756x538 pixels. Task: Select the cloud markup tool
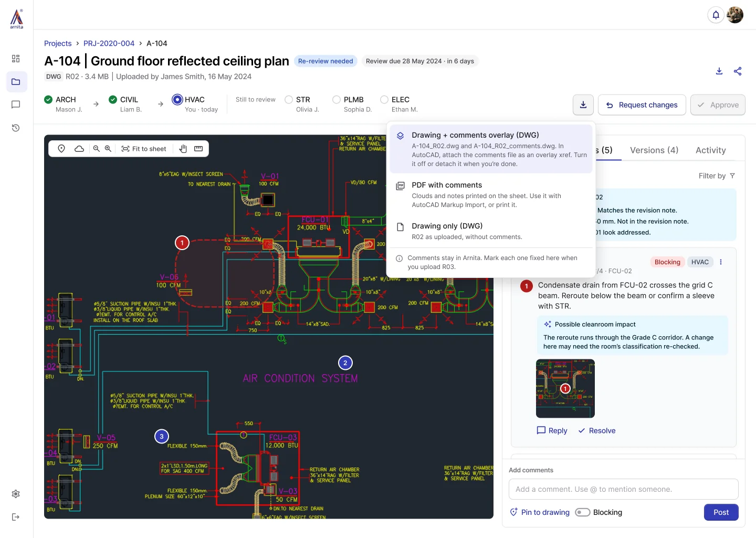pos(79,149)
